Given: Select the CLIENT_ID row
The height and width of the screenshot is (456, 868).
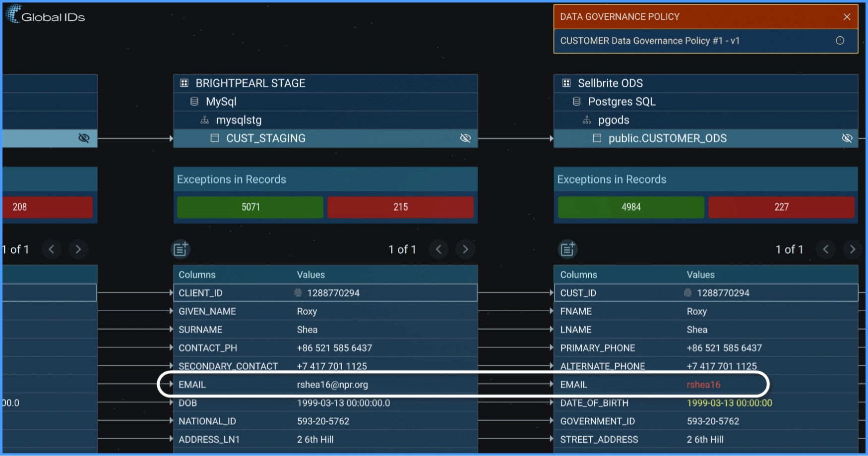Looking at the screenshot, I should (x=325, y=293).
